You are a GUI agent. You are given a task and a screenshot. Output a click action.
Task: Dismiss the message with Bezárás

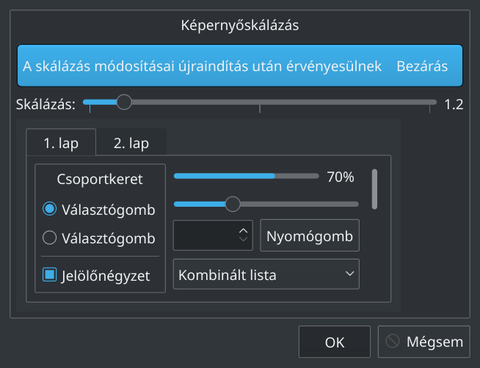[x=422, y=66]
